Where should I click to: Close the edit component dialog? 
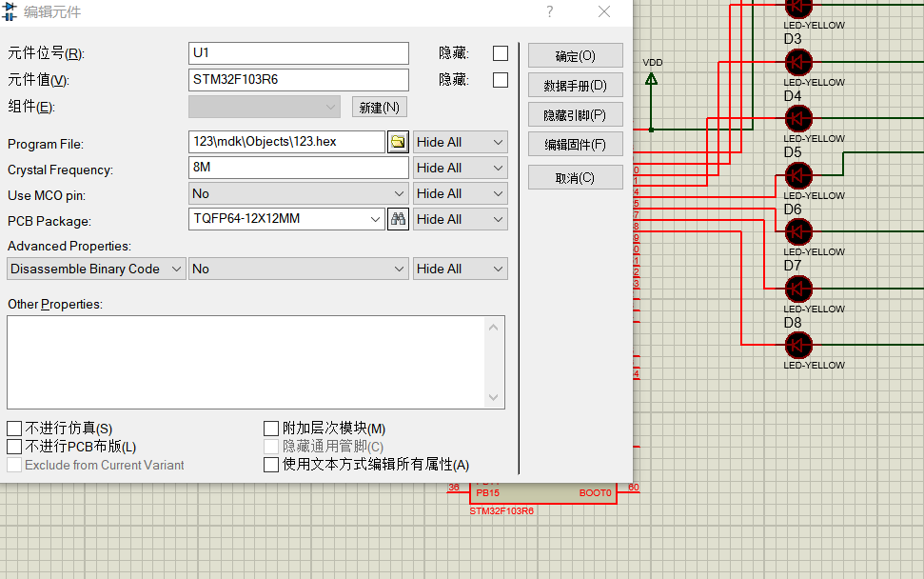pyautogui.click(x=604, y=11)
